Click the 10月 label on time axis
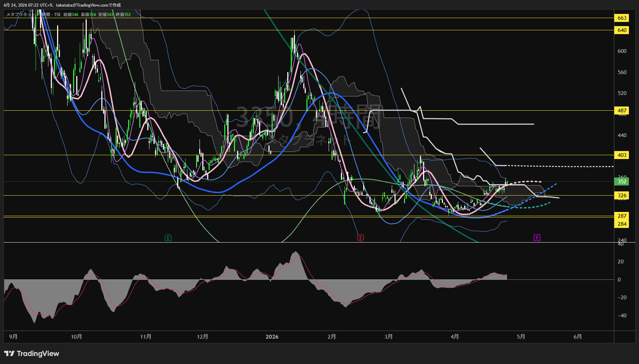The image size is (639, 364). coord(76,337)
